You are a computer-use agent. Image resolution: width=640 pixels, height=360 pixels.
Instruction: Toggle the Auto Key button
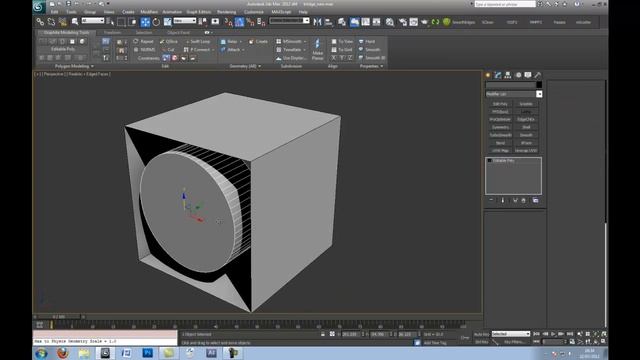pos(482,334)
